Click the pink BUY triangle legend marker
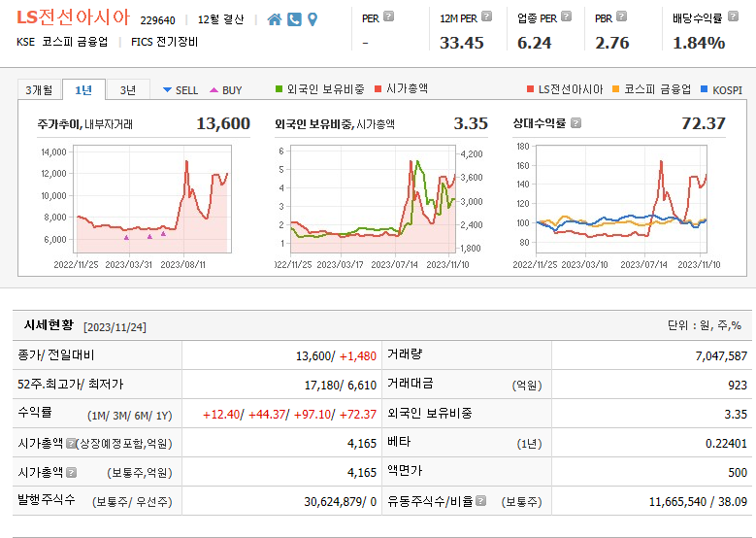 pyautogui.click(x=214, y=89)
